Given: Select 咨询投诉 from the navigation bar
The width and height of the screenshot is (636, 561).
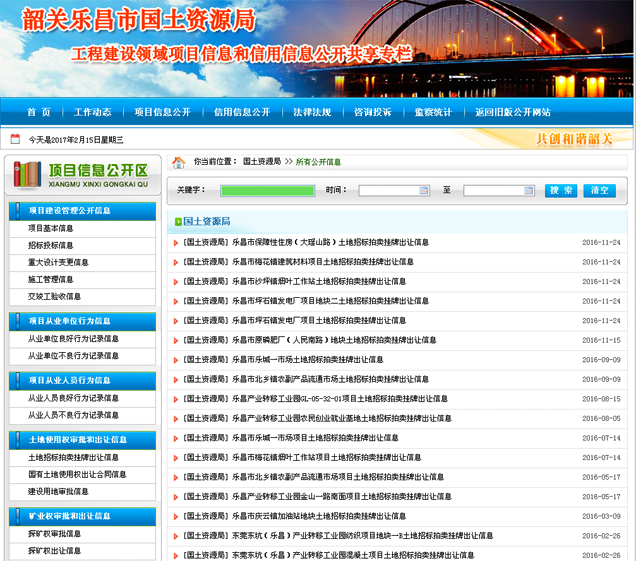Looking at the screenshot, I should coord(373,112).
